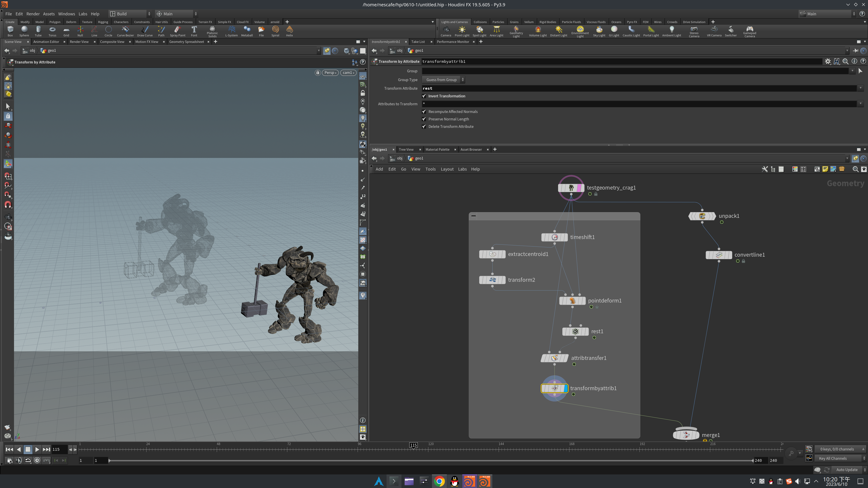The width and height of the screenshot is (868, 488).
Task: Toggle Invert Transformation checkbox
Action: 424,96
